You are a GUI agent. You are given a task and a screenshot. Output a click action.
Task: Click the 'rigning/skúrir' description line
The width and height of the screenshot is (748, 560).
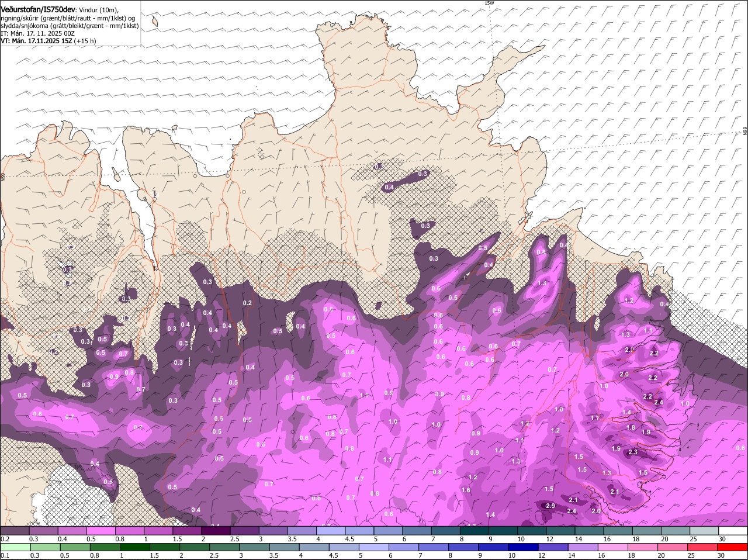click(x=69, y=18)
